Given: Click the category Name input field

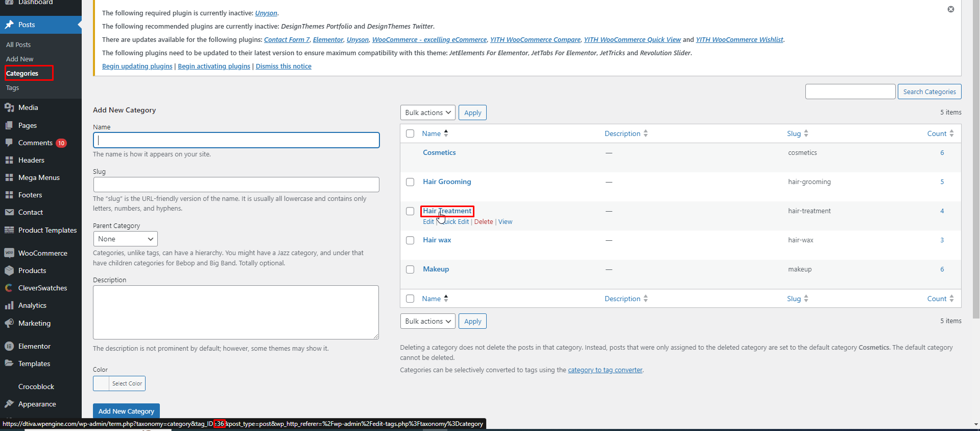Looking at the screenshot, I should pyautogui.click(x=236, y=140).
